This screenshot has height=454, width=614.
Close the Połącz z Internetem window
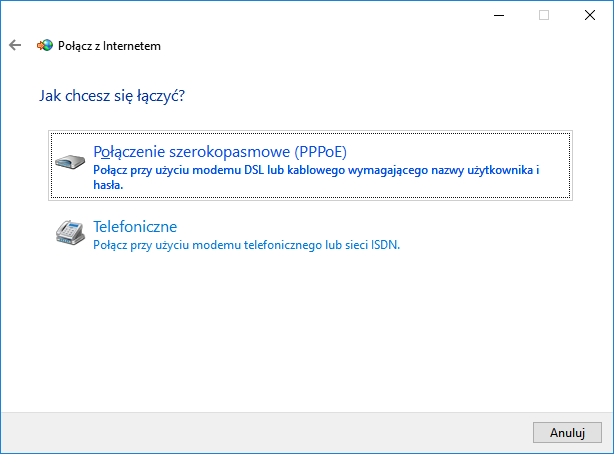point(590,15)
